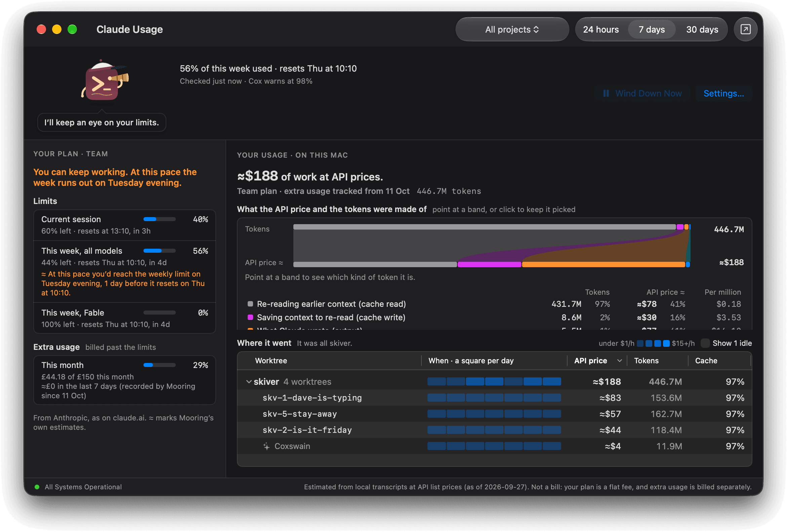
Task: Click the 118.4M tokens cell
Action: 666,430
